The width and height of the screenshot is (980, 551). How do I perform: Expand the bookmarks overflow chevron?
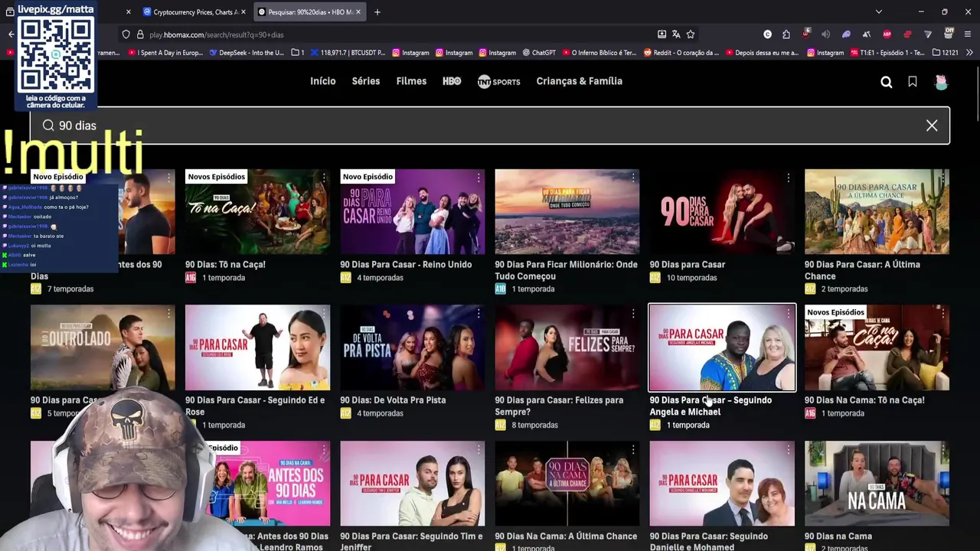tap(969, 53)
